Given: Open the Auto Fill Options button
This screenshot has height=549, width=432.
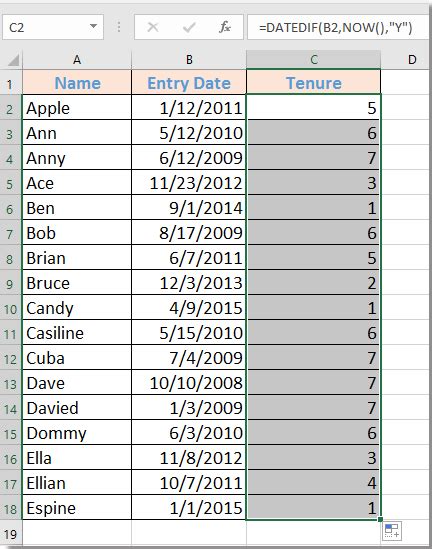Looking at the screenshot, I should 392,531.
